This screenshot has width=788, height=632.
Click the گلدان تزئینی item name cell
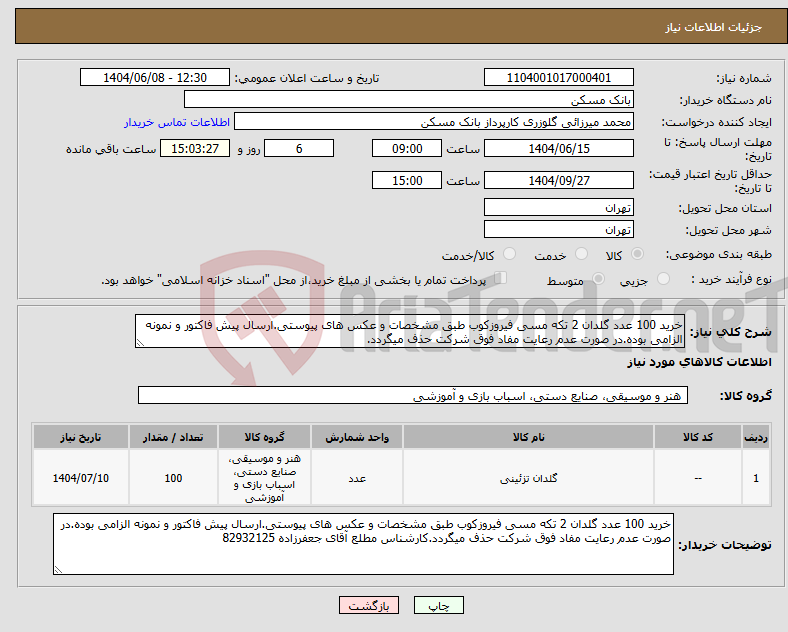[528, 478]
